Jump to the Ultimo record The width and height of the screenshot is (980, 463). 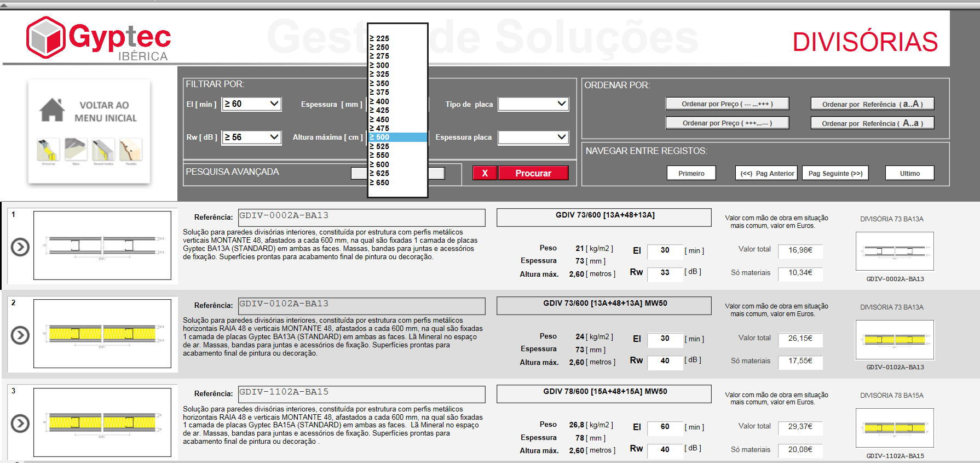(910, 173)
